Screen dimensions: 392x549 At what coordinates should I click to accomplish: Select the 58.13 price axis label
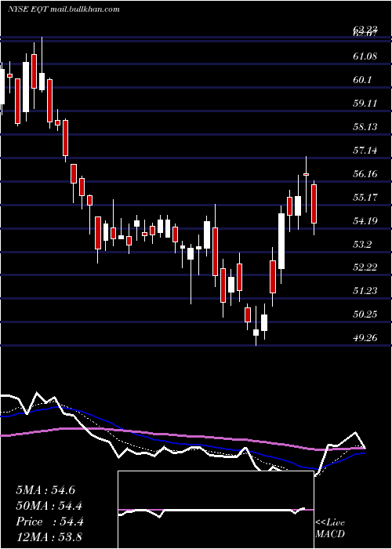coord(365,126)
